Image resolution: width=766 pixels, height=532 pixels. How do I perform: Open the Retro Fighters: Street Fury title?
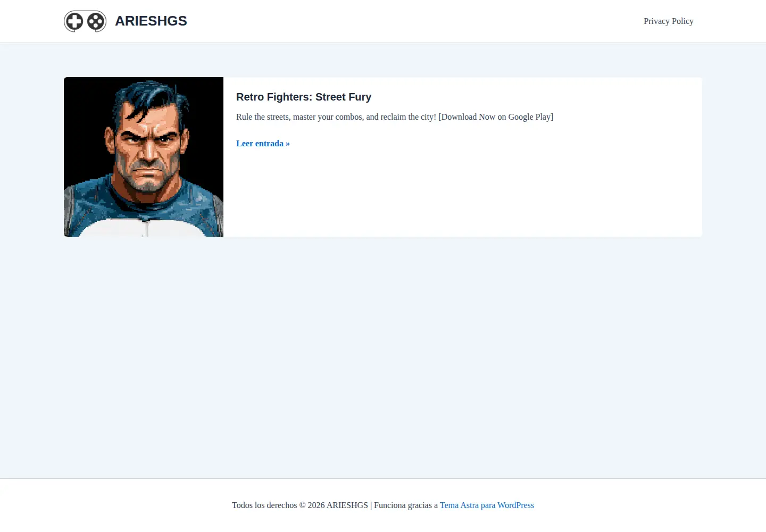[304, 97]
